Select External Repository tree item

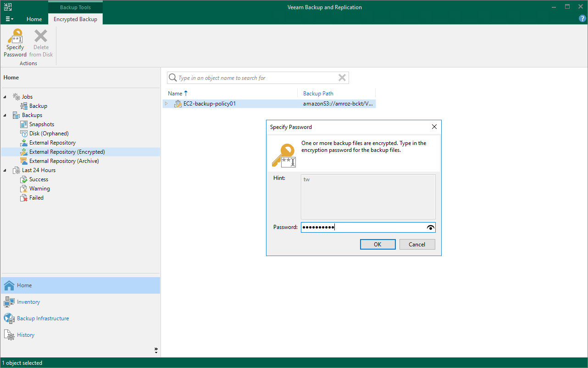click(52, 143)
